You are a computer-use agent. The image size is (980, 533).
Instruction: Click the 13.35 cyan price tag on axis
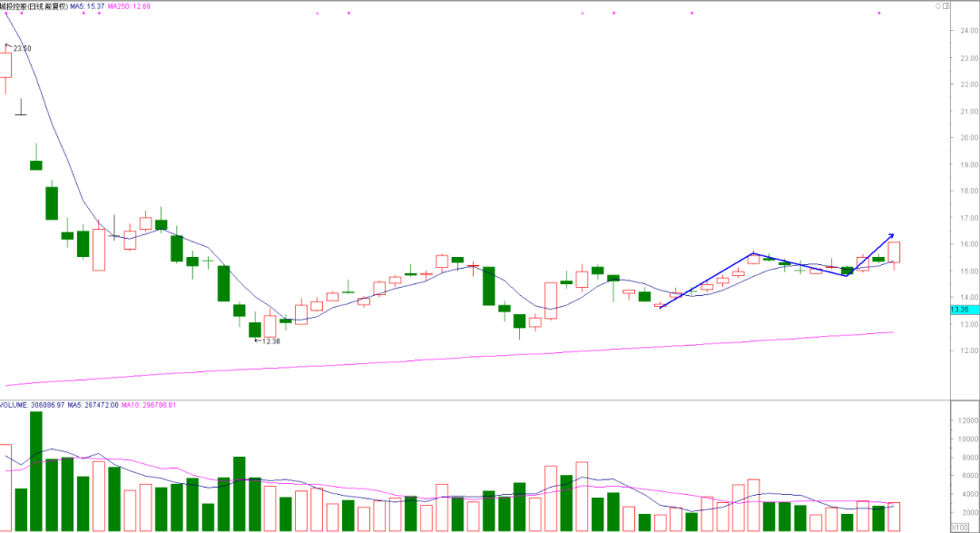point(965,310)
